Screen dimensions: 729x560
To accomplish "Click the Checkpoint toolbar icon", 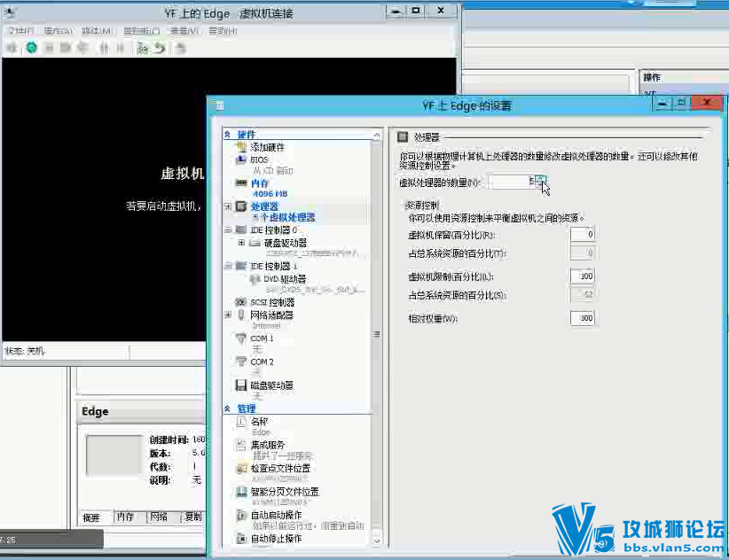I will tap(142, 48).
